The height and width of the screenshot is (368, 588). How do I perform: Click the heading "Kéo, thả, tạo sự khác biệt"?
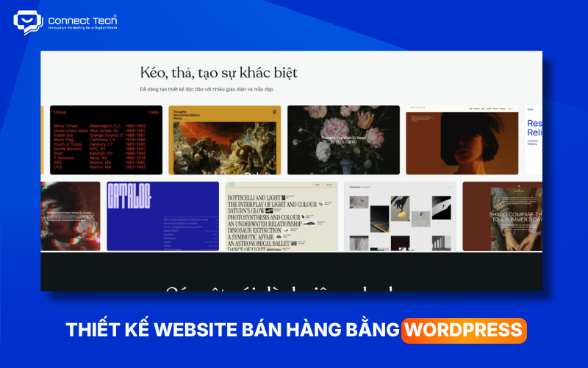coord(218,73)
